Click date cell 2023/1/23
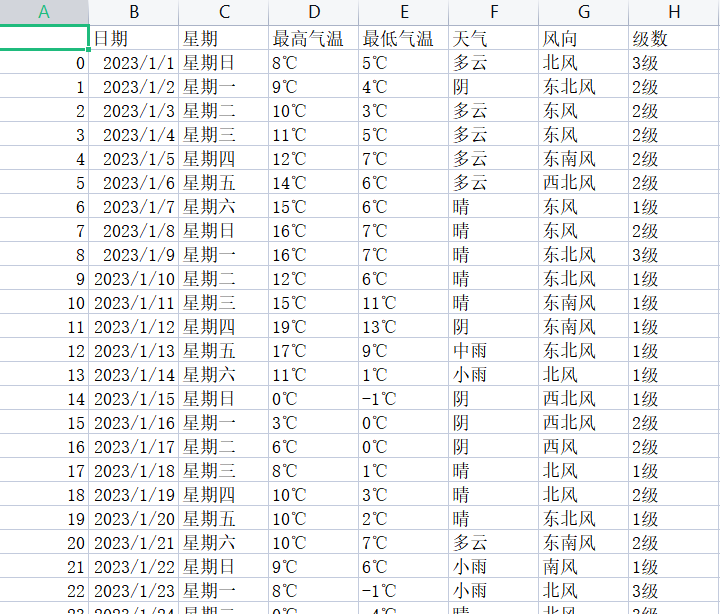This screenshot has height=614, width=720. [x=135, y=591]
